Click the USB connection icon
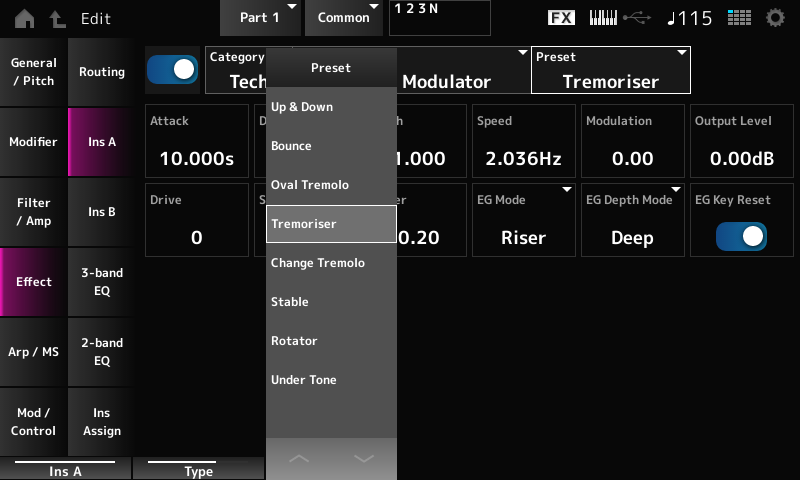 click(636, 18)
